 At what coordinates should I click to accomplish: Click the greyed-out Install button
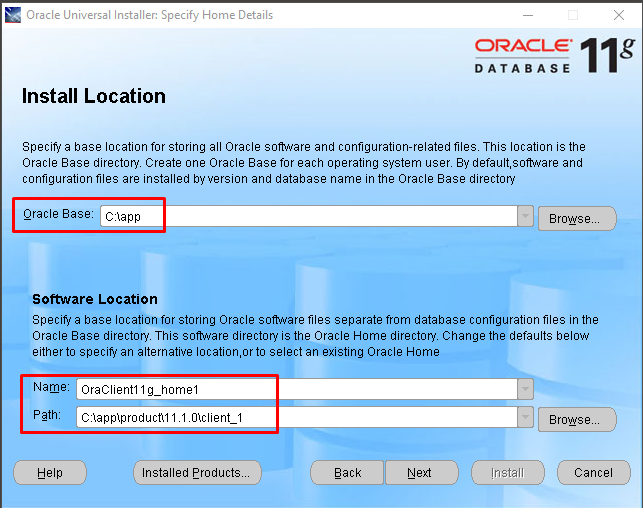(507, 473)
